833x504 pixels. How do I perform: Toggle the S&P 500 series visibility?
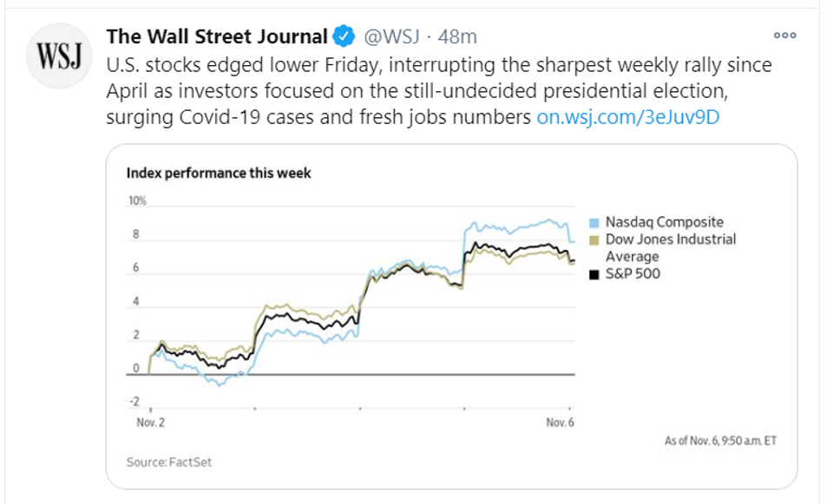click(x=621, y=271)
